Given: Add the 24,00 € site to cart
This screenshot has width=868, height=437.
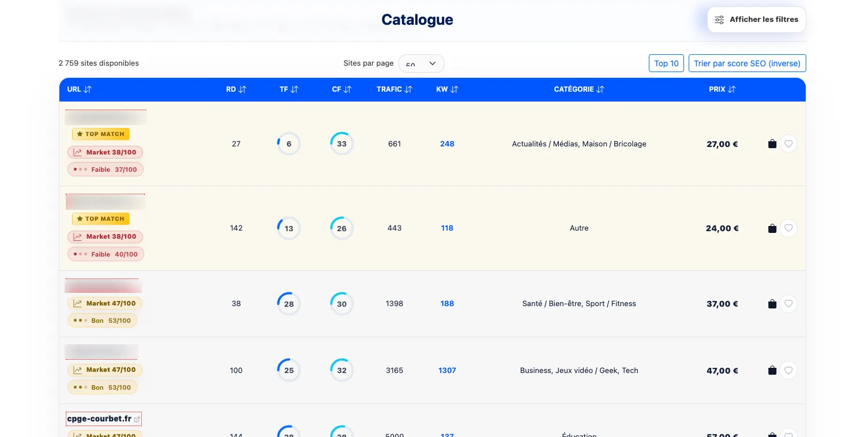Looking at the screenshot, I should point(772,228).
